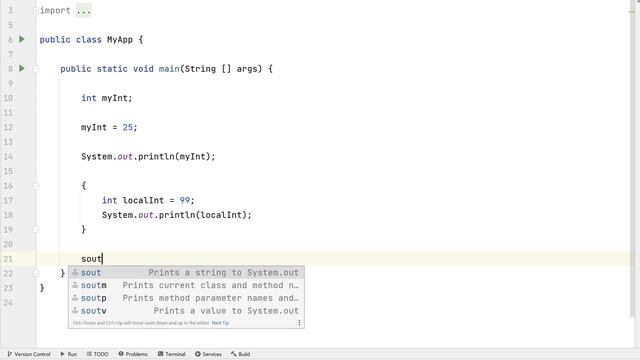Viewport: 640px width, 360px height.
Task: Click println(localInt) statement on line 18
Action: click(x=177, y=215)
